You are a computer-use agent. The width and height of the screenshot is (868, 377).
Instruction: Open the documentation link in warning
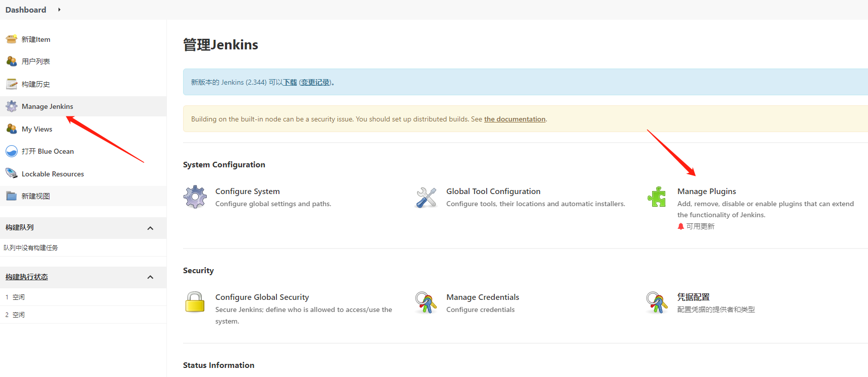coord(515,119)
